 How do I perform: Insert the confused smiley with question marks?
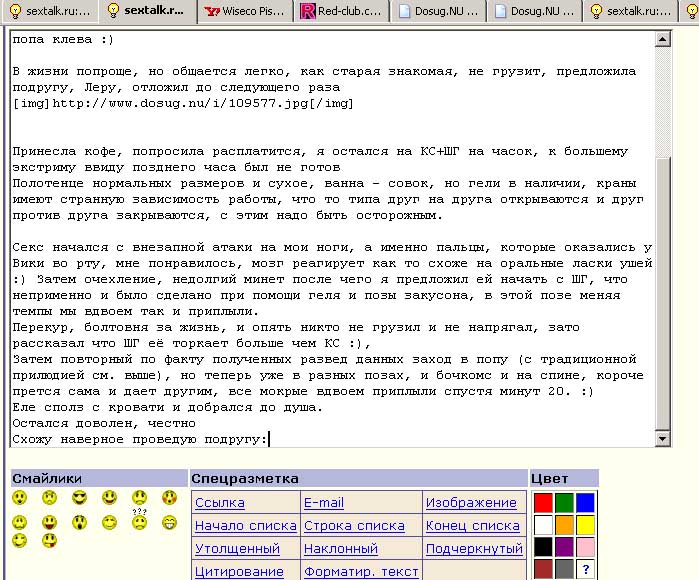pos(139,521)
